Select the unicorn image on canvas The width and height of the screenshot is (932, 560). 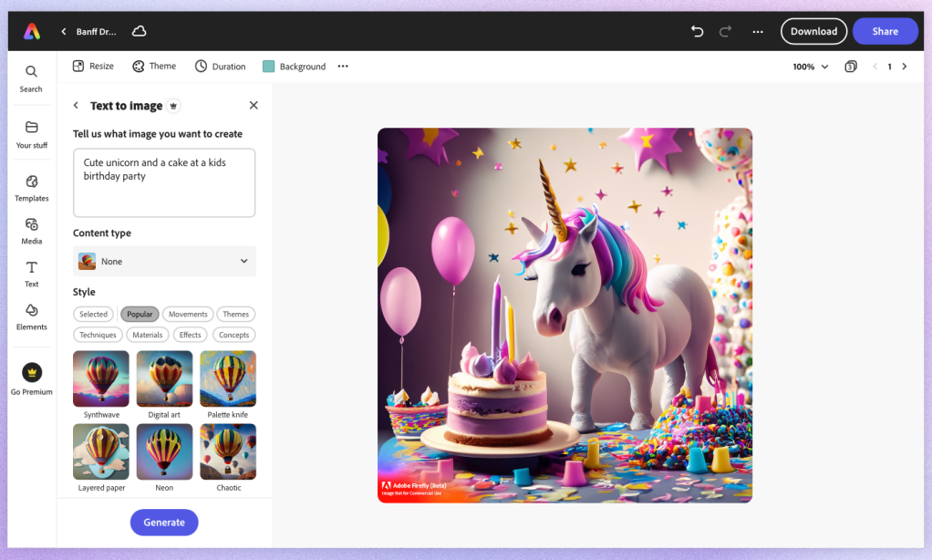(564, 316)
